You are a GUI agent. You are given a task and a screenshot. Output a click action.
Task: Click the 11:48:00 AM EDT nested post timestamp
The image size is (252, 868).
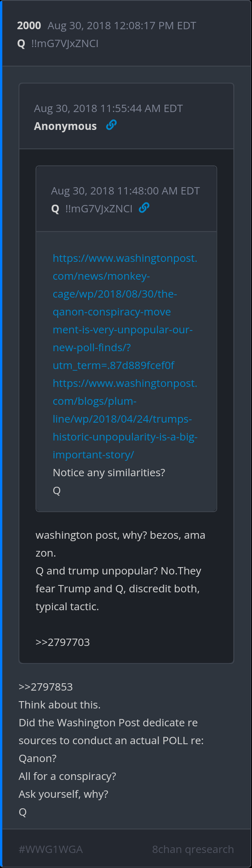125,191
